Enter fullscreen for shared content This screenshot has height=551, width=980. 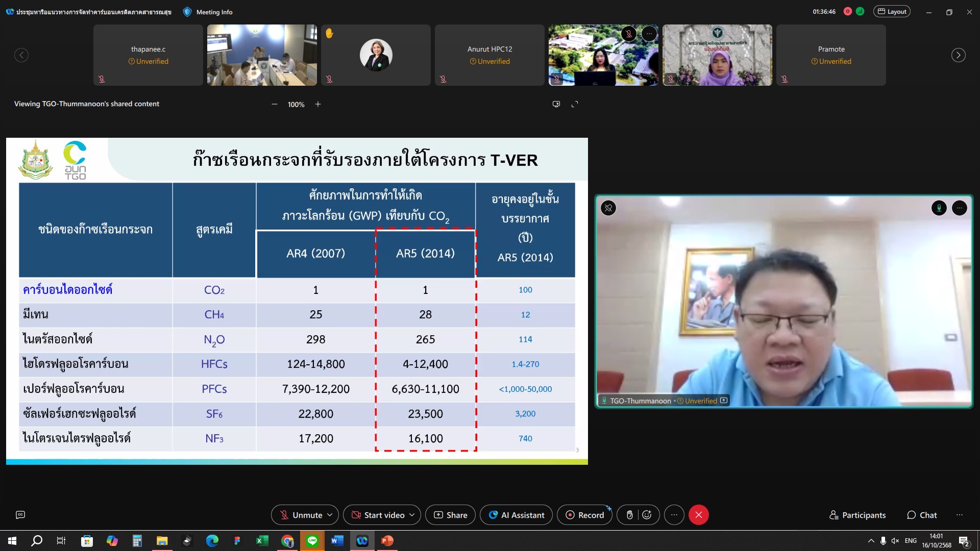click(575, 104)
